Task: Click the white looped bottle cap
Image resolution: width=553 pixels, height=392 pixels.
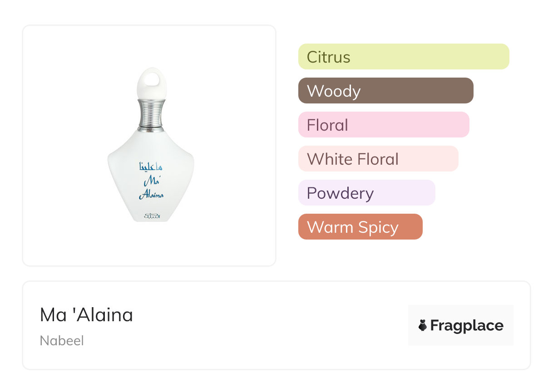Action: click(151, 82)
